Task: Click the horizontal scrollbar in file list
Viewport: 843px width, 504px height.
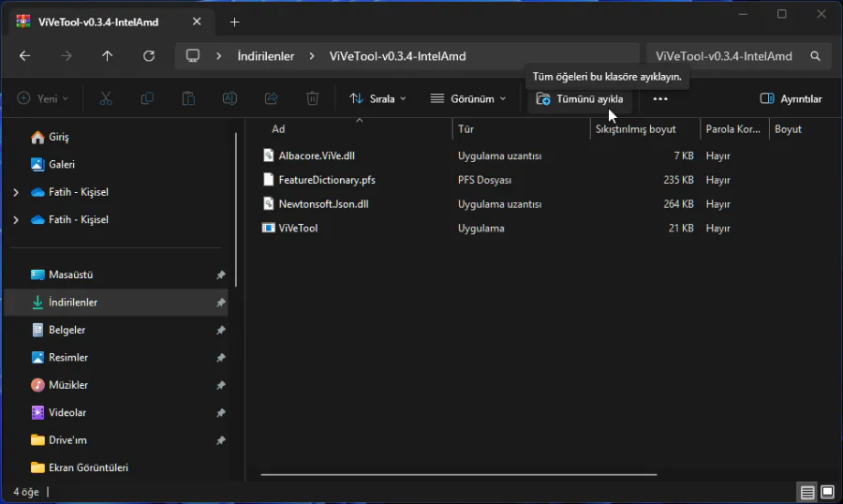Action: (459, 474)
